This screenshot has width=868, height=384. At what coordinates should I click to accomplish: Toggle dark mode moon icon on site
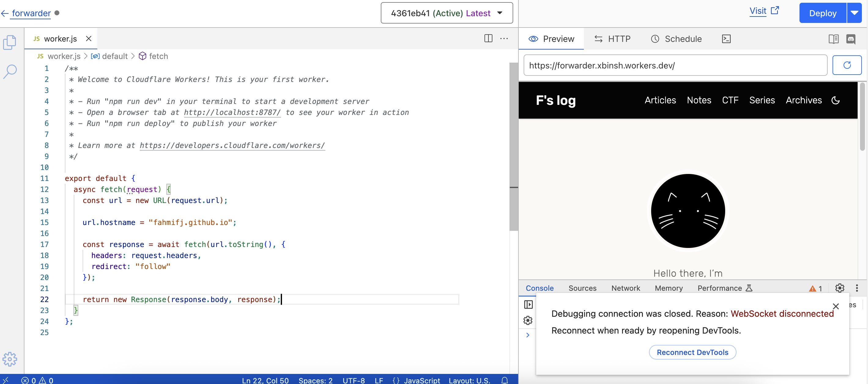(836, 100)
